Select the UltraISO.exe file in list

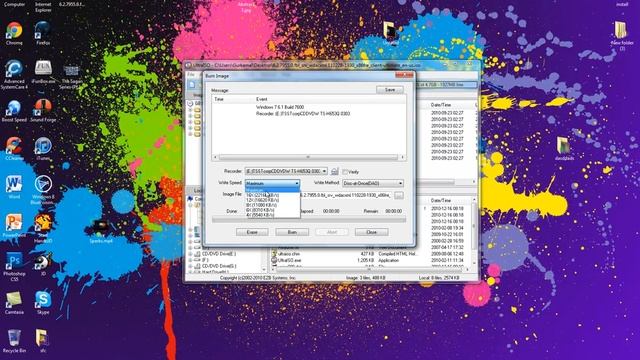coord(289,260)
